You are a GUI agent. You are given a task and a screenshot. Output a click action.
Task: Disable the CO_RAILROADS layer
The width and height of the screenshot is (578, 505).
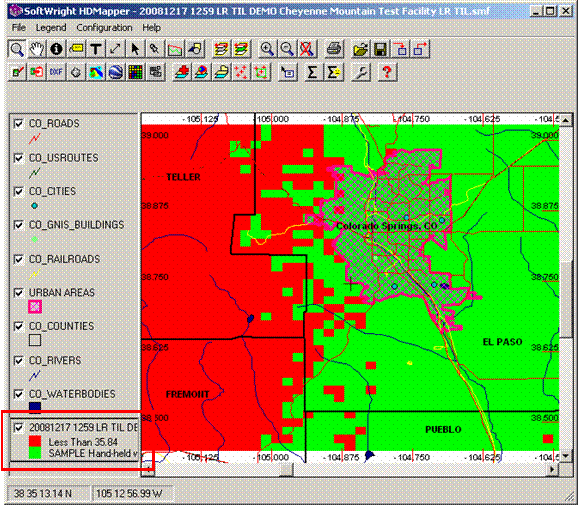click(x=18, y=259)
